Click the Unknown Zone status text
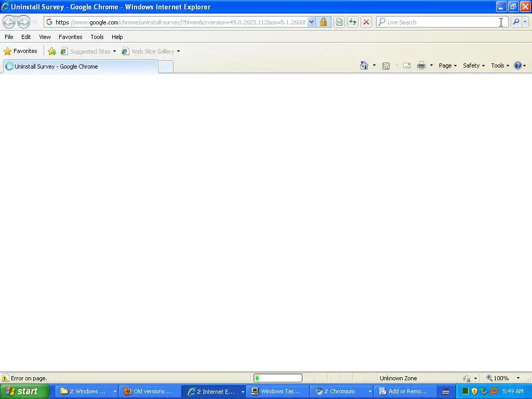 point(398,378)
